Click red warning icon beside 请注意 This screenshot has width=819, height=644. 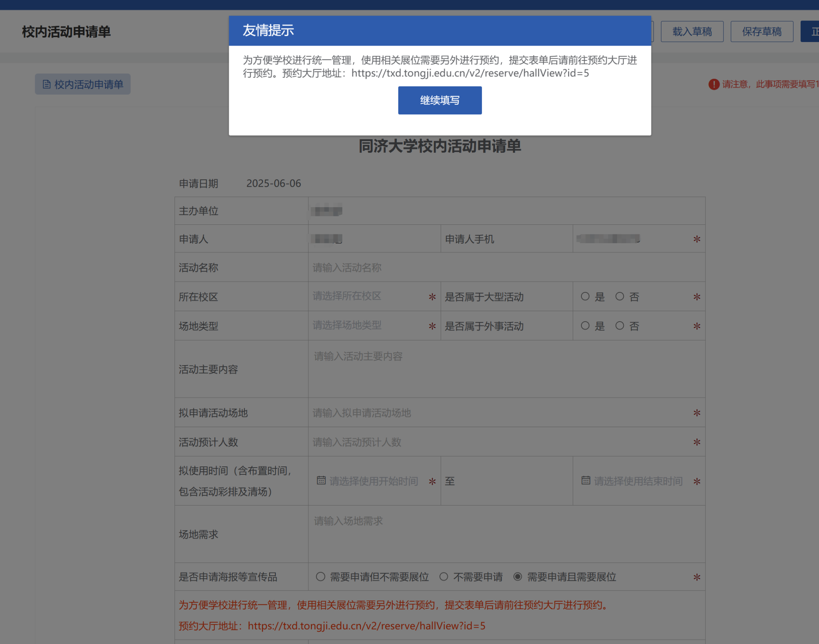click(x=713, y=84)
